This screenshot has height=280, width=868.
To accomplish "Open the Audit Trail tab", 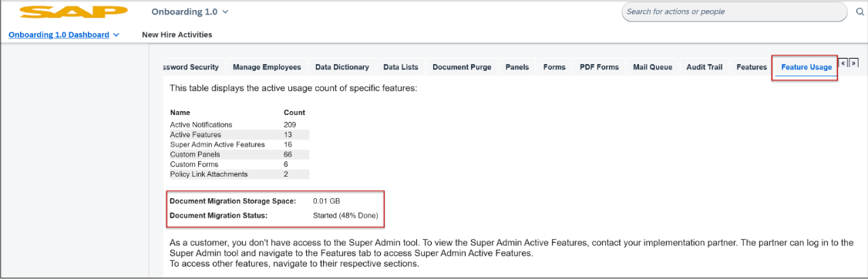I will click(x=704, y=67).
